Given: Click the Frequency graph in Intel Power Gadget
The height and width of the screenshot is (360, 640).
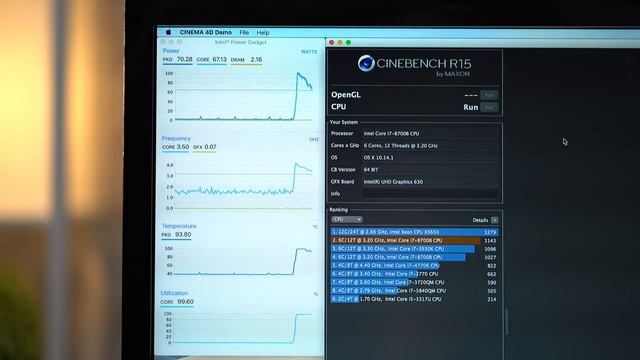Looking at the screenshot, I should [243, 186].
